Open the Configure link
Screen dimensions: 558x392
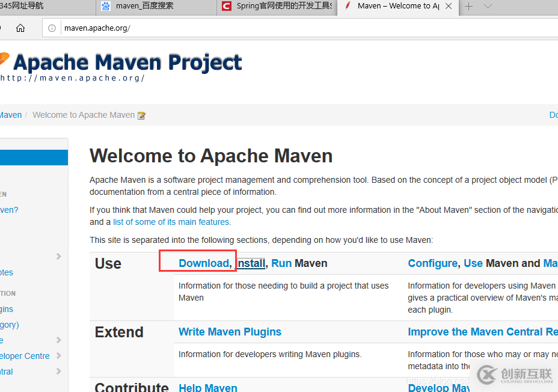point(433,263)
